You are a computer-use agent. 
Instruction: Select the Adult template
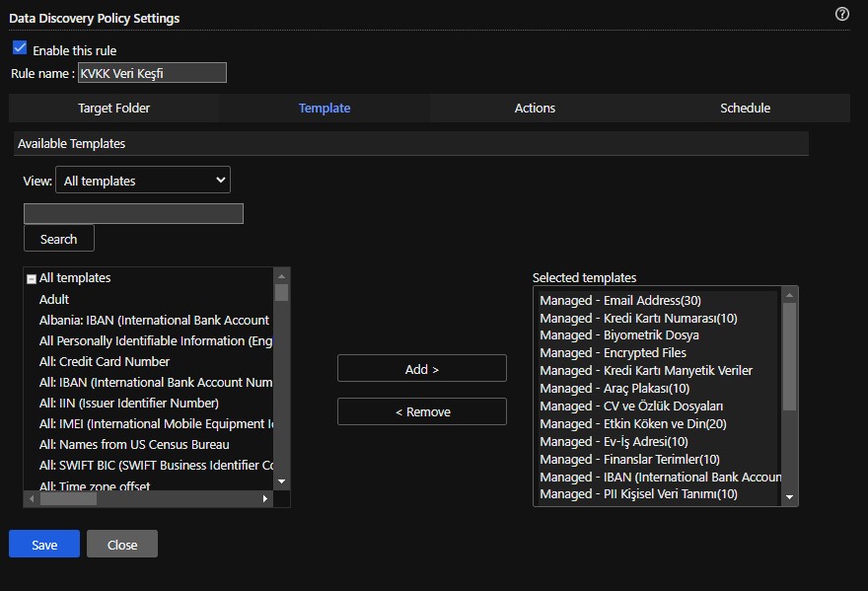pos(54,299)
